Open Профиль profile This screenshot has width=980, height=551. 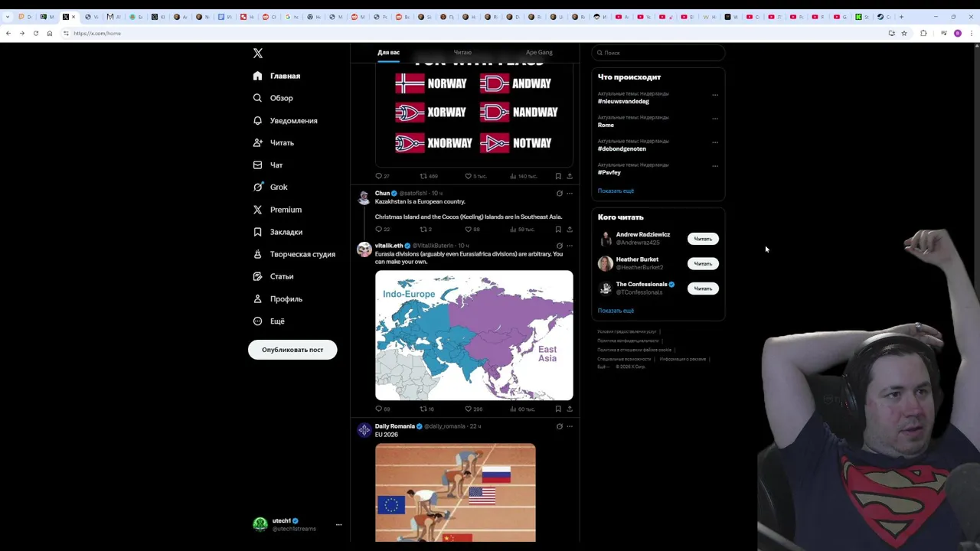pos(277,299)
